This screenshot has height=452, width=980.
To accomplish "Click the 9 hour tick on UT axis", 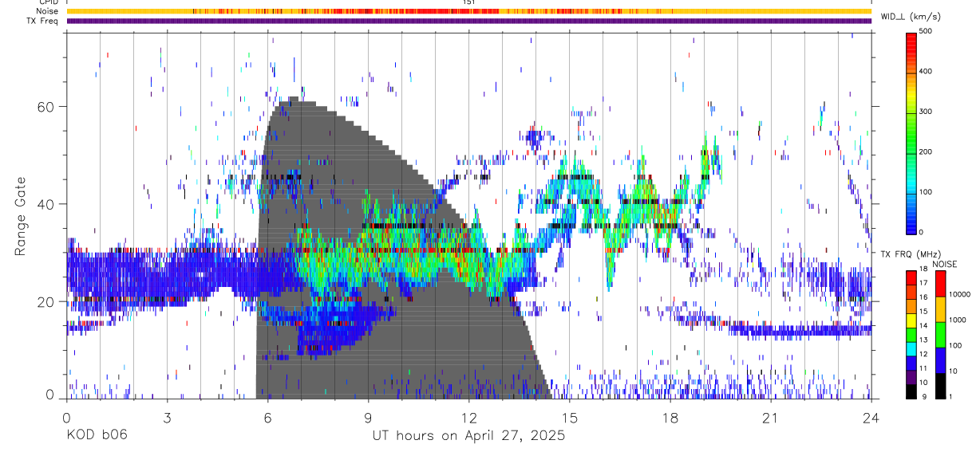I will pos(368,416).
